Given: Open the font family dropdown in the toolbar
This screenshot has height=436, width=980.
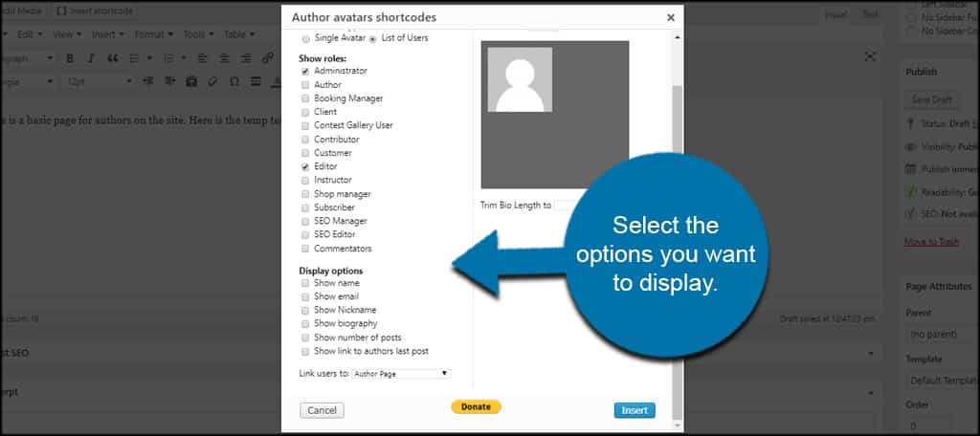Looking at the screenshot, I should coord(28,81).
